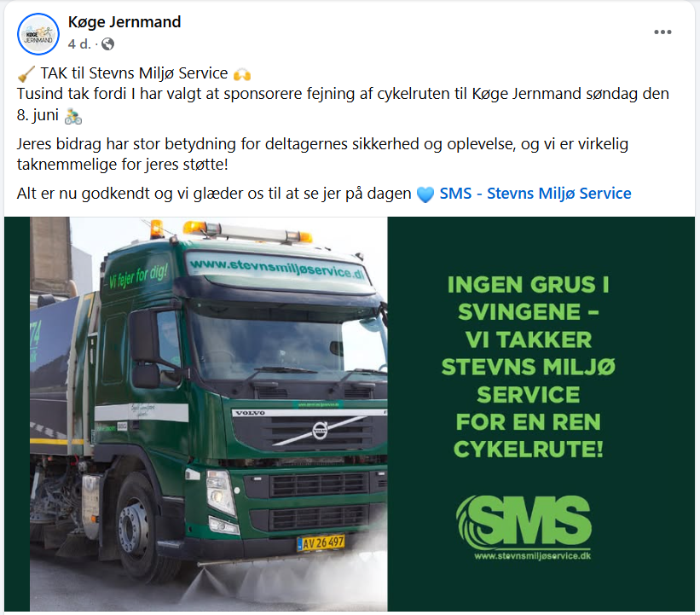Viewport: 700px width, 615px height.
Task: Click the broom emoji before TAK
Action: pos(26,73)
